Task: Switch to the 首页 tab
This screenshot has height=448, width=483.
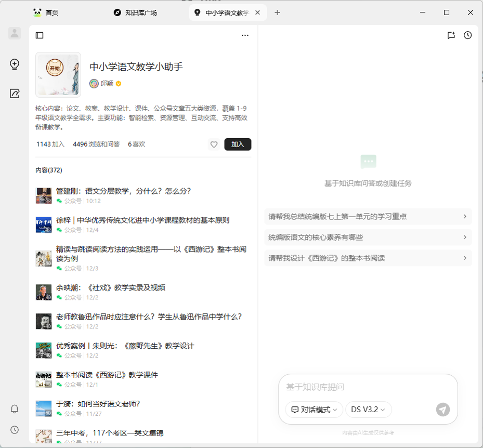Action: tap(52, 12)
